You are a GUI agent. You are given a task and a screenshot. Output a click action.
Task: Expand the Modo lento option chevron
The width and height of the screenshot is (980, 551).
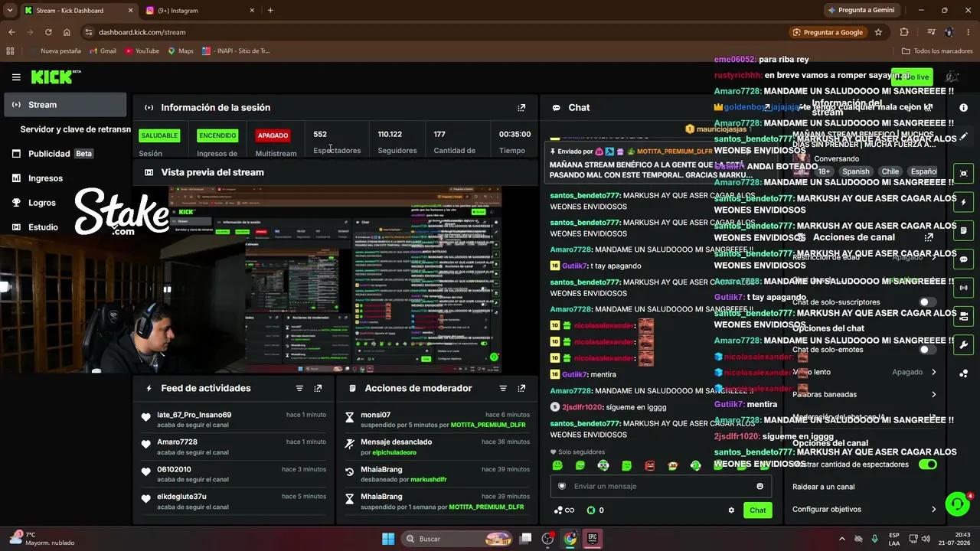(933, 372)
